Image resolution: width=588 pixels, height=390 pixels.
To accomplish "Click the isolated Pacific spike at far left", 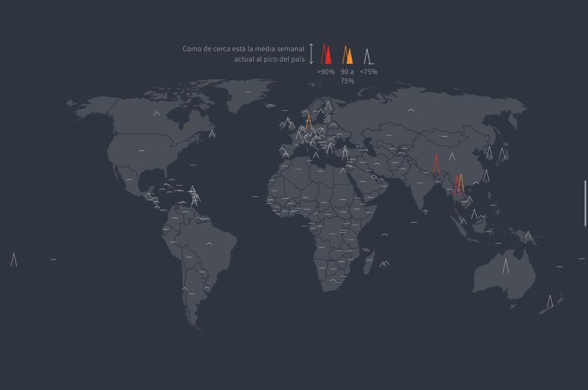I will tap(14, 260).
